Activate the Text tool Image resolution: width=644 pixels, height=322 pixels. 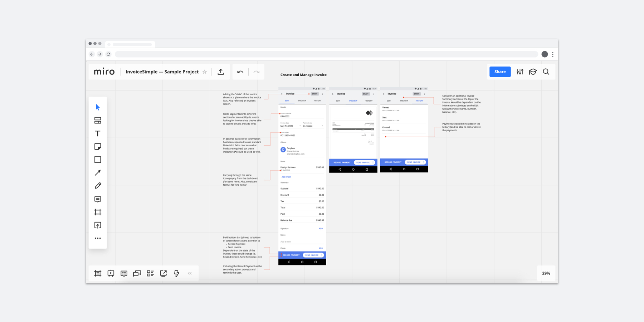pyautogui.click(x=97, y=133)
